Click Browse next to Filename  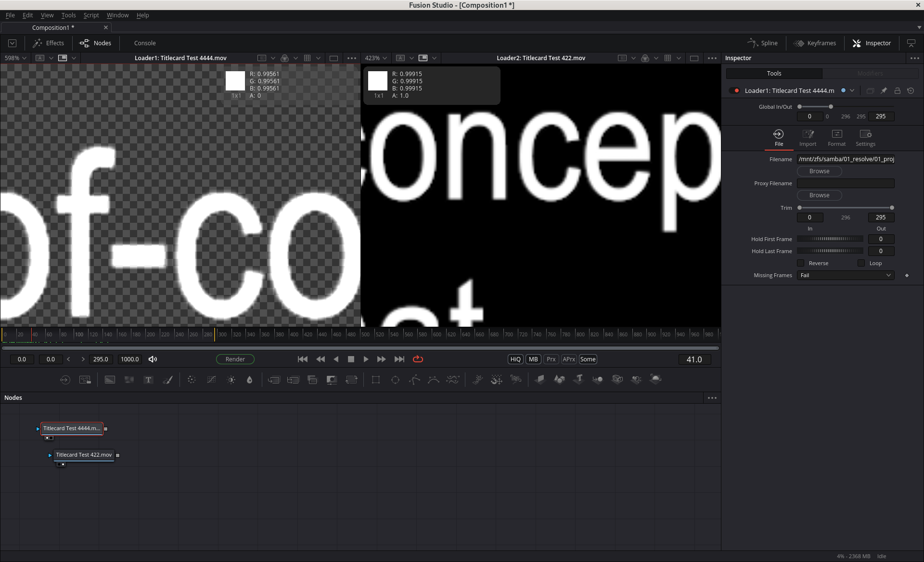pyautogui.click(x=819, y=171)
